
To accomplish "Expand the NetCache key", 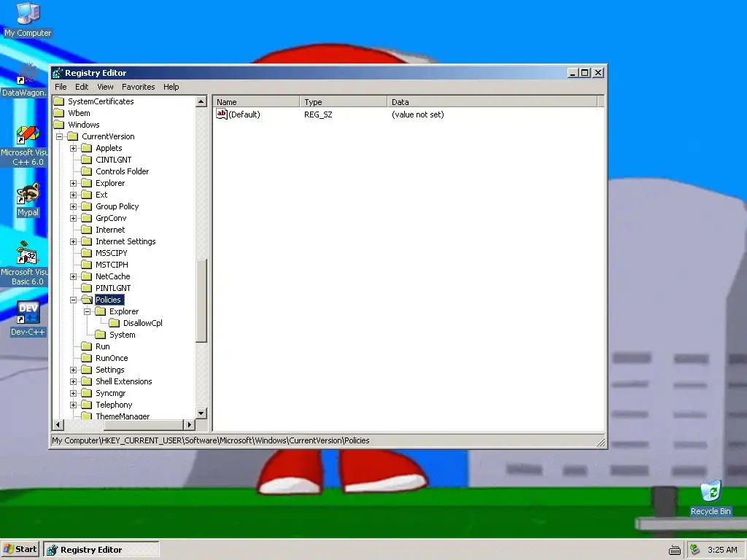I will [74, 276].
